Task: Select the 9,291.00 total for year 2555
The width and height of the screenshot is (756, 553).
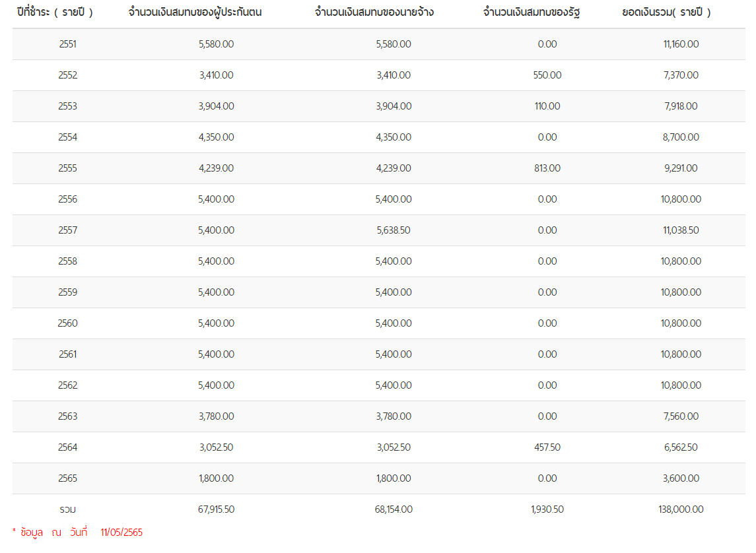Action: [681, 168]
